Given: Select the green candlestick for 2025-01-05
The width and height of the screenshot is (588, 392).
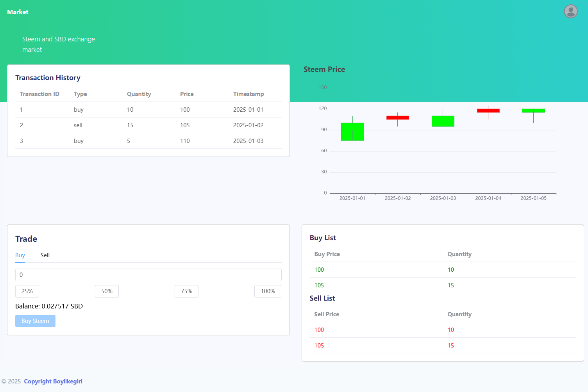Looking at the screenshot, I should (x=533, y=110).
